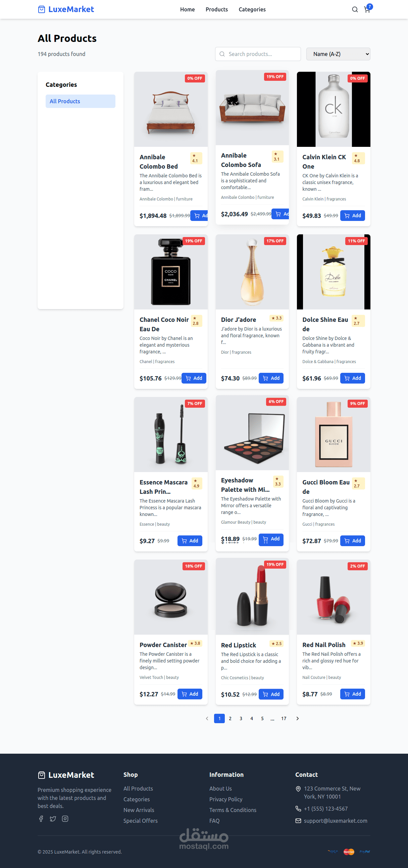Open the Name (A-Z) sort dropdown

(x=338, y=54)
